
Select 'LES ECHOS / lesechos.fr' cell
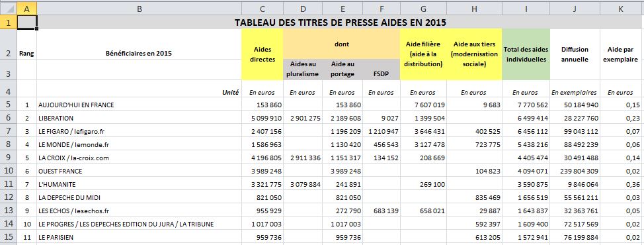coord(140,211)
